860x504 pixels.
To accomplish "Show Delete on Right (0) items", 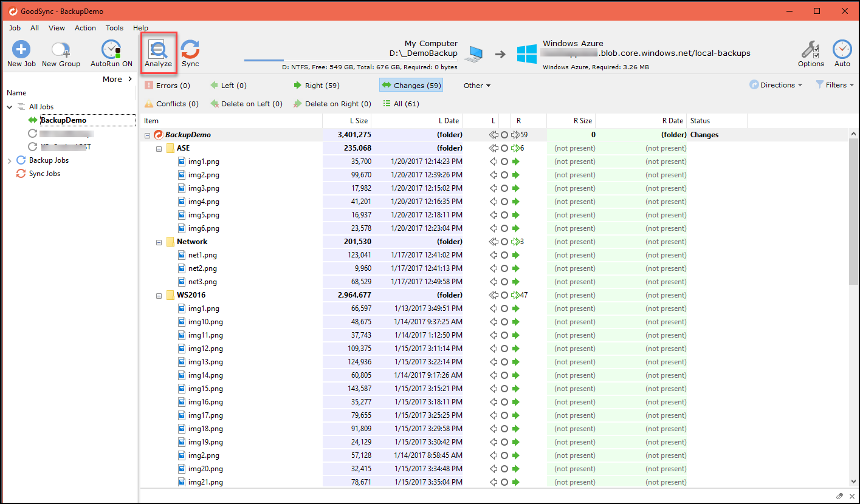I will click(x=332, y=104).
